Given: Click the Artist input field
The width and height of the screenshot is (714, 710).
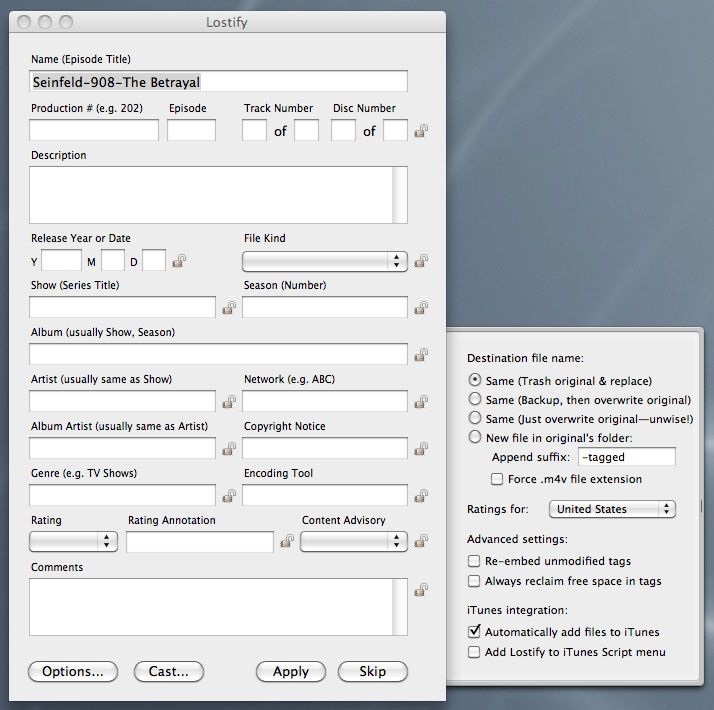Looking at the screenshot, I should point(122,401).
